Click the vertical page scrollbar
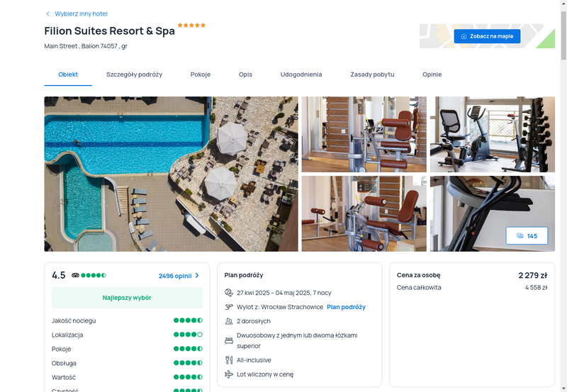 [x=563, y=196]
